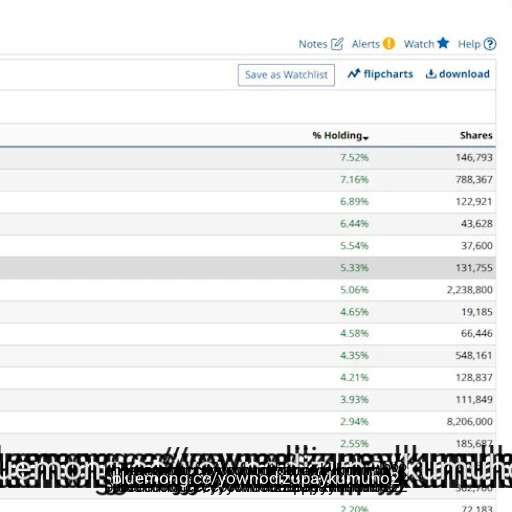Click the flipcharts chart line icon

(x=354, y=74)
